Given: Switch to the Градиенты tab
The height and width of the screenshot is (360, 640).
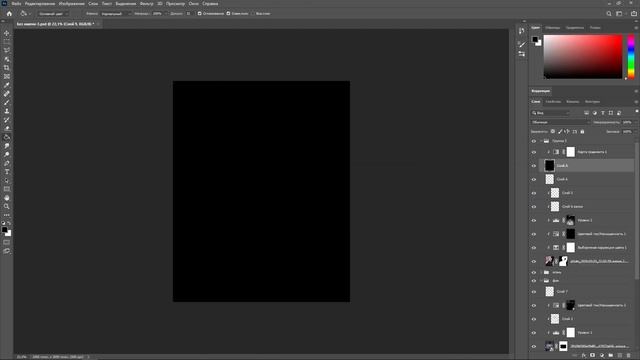Looking at the screenshot, I should pyautogui.click(x=575, y=28).
